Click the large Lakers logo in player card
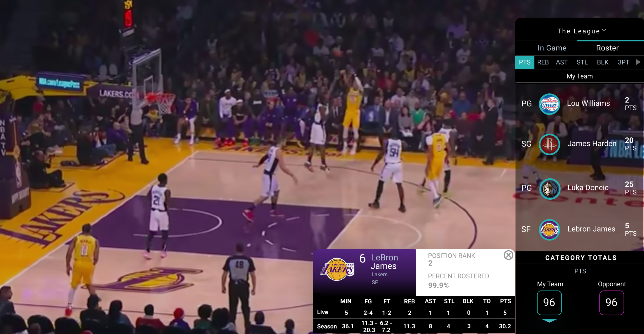This screenshot has height=334, width=644. point(337,269)
